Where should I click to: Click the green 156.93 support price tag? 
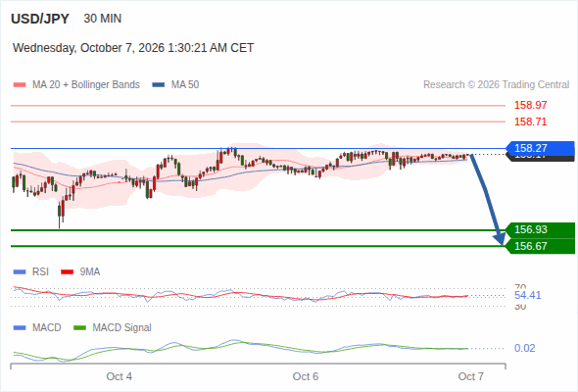(541, 229)
